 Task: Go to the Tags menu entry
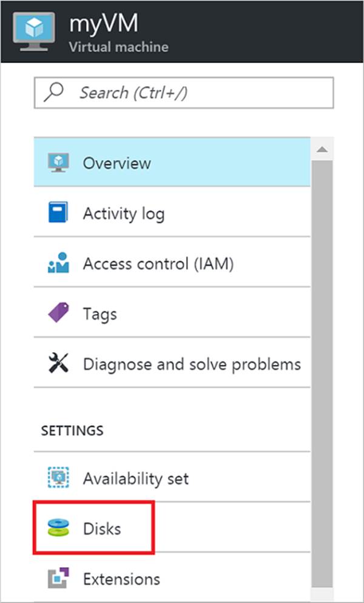coord(99,314)
